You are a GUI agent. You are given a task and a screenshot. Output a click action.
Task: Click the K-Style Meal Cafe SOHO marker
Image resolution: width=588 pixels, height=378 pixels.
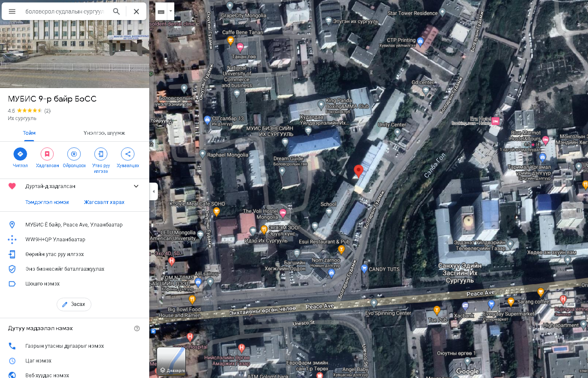(x=217, y=211)
